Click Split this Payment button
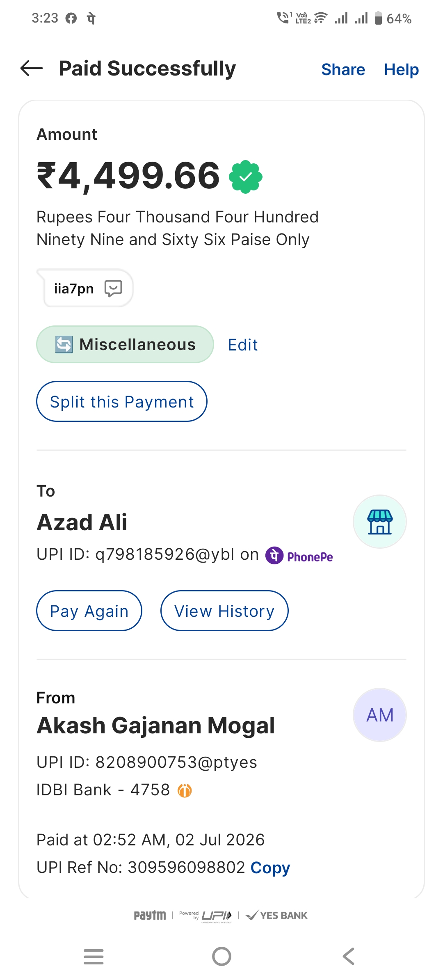Viewport: 443px width, 980px height. 122,401
